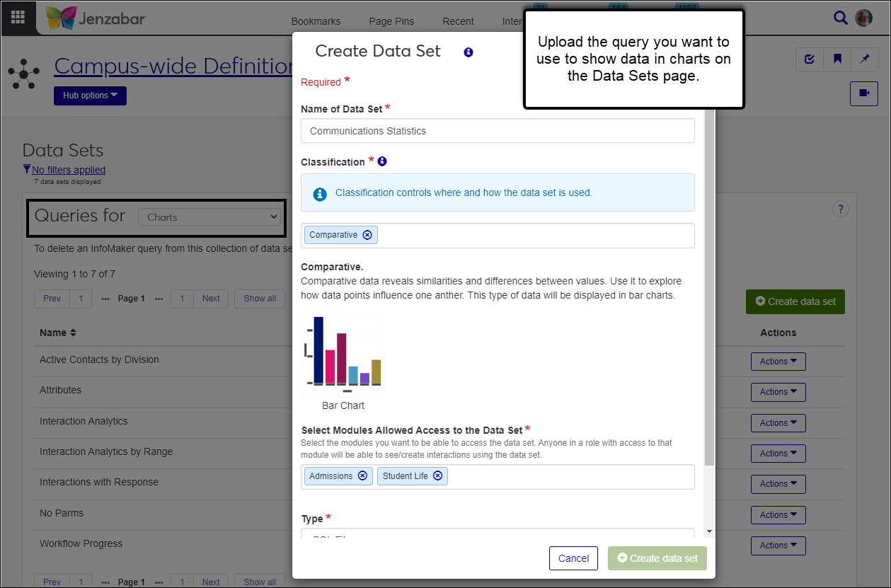Expand the Hub options dropdown
891x588 pixels.
90,96
